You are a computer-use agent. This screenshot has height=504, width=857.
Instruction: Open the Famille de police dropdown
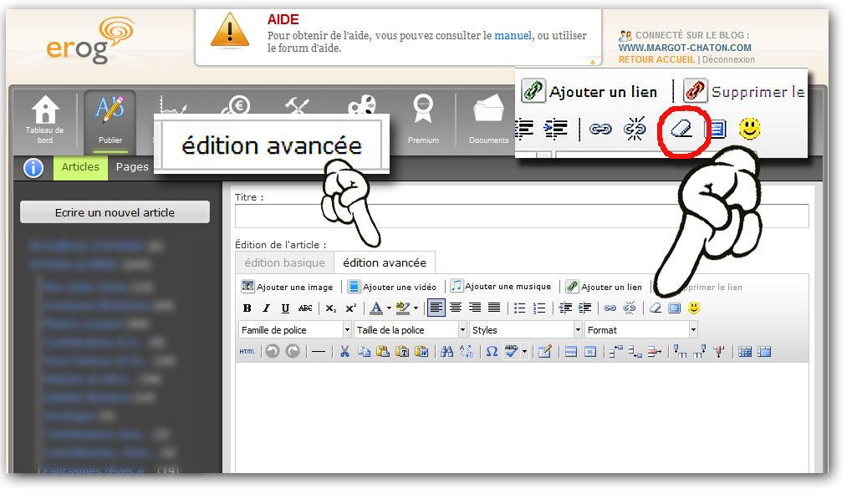pyautogui.click(x=294, y=329)
